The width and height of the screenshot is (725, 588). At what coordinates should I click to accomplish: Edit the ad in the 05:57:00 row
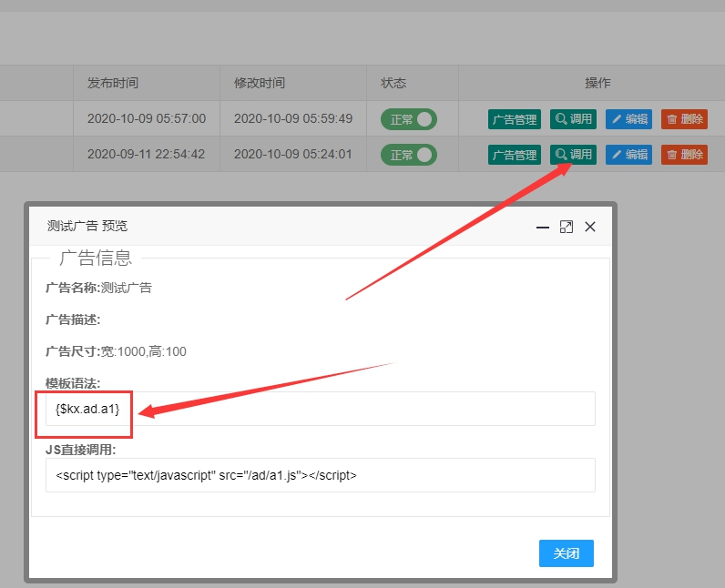(x=628, y=119)
